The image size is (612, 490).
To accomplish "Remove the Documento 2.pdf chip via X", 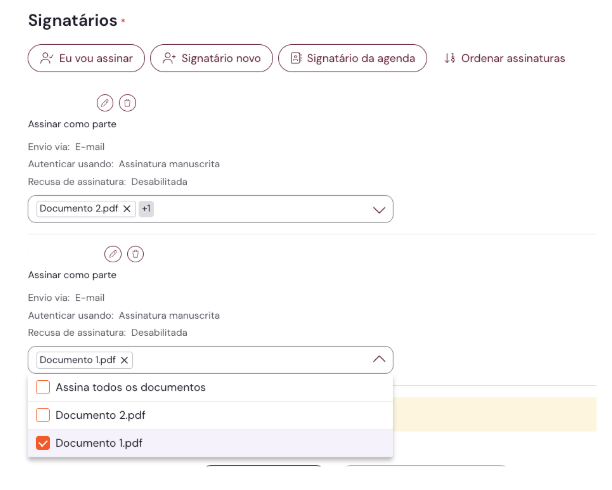I will click(x=127, y=209).
